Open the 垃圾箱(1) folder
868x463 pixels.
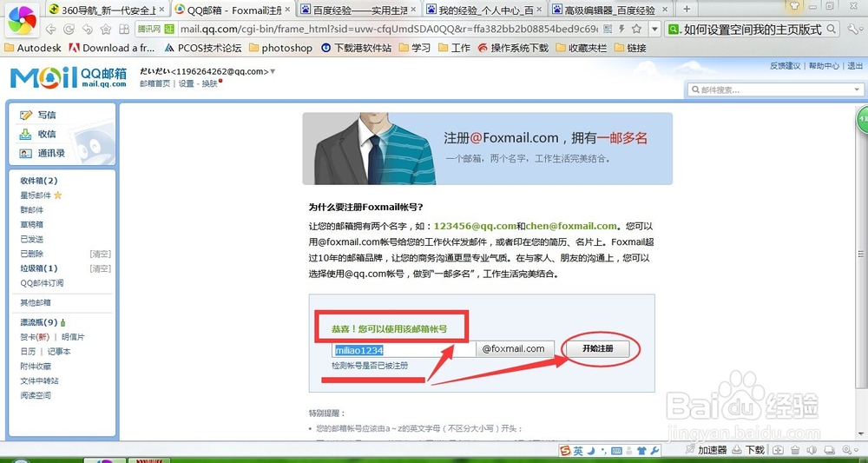[39, 268]
